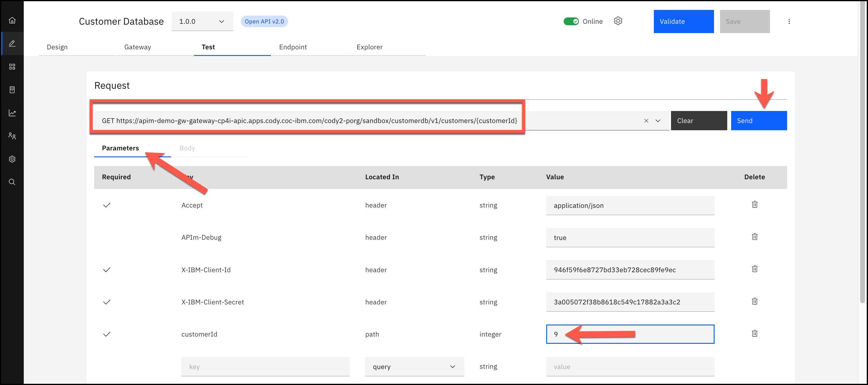Image resolution: width=868 pixels, height=385 pixels.
Task: Open the gear settings icon beside Online
Action: 618,21
